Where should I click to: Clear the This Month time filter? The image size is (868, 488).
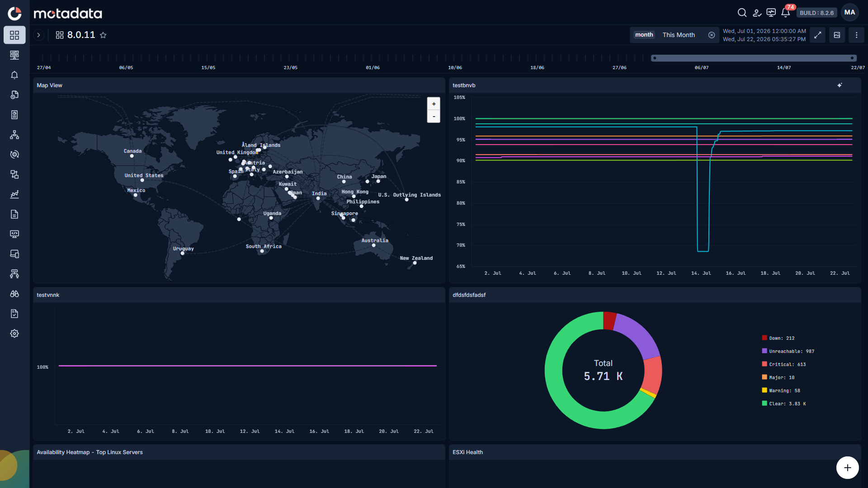click(x=712, y=35)
